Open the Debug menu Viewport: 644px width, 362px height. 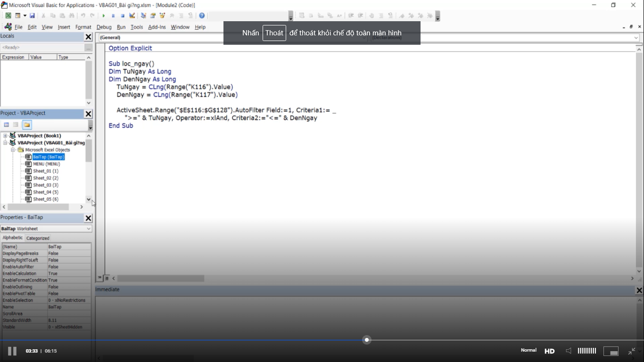click(104, 27)
